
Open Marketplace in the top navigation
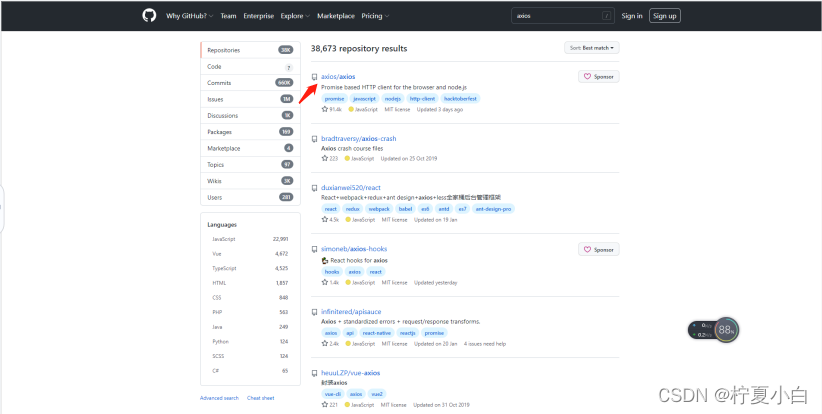336,16
